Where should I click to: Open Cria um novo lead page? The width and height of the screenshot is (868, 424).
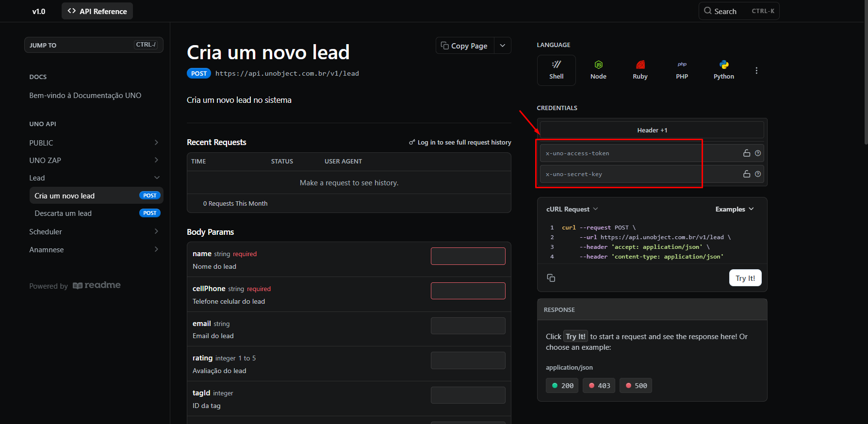[x=96, y=196]
